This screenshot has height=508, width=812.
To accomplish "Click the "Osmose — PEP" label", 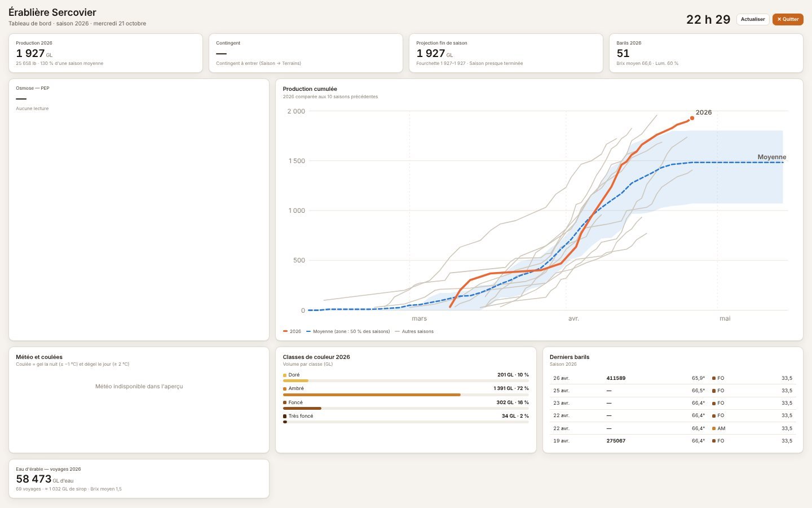I will coord(33,88).
